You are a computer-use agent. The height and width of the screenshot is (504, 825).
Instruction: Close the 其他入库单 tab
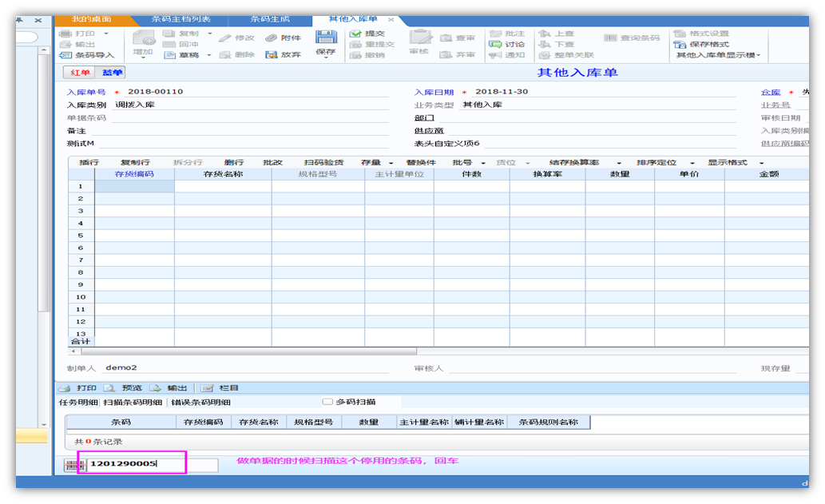[x=391, y=19]
